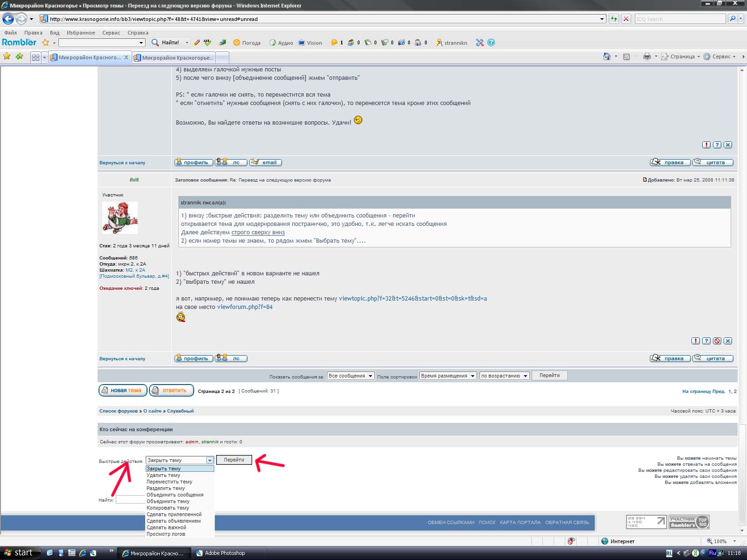747x560 pixels.
Task: Open the Избранное menu
Action: pyautogui.click(x=81, y=33)
